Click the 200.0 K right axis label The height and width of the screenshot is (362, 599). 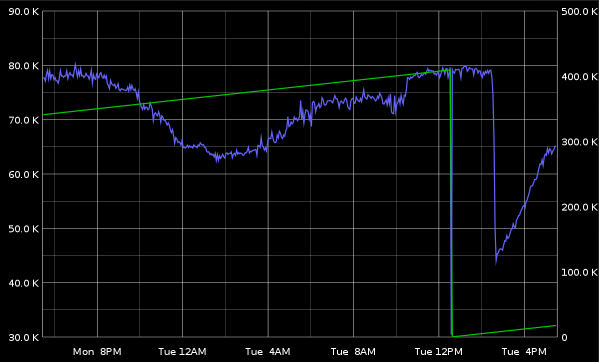pyautogui.click(x=579, y=207)
